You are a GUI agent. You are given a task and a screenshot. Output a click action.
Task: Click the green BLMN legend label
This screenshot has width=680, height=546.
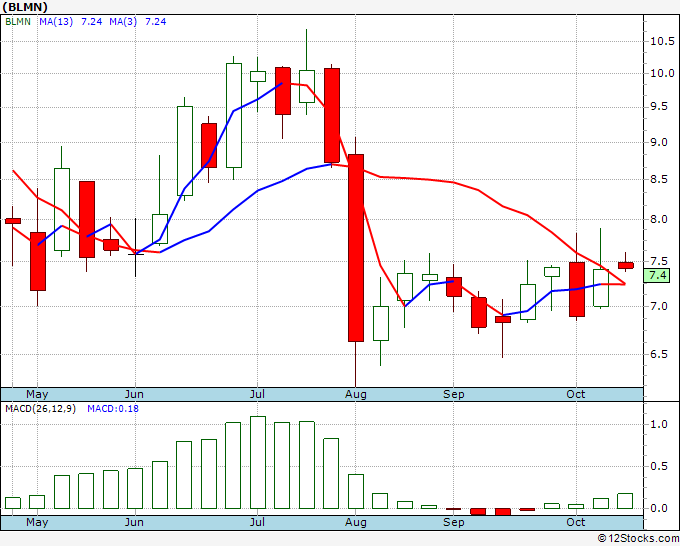(18, 22)
